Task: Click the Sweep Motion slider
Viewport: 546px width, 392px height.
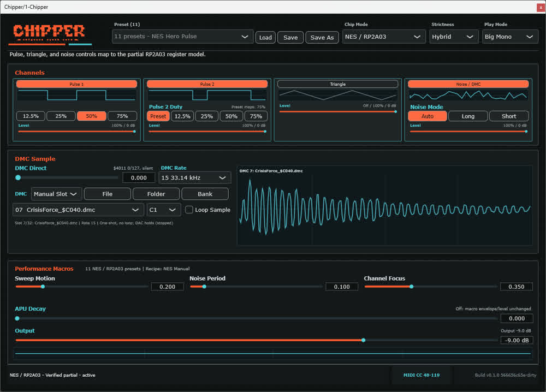Action: [82, 287]
